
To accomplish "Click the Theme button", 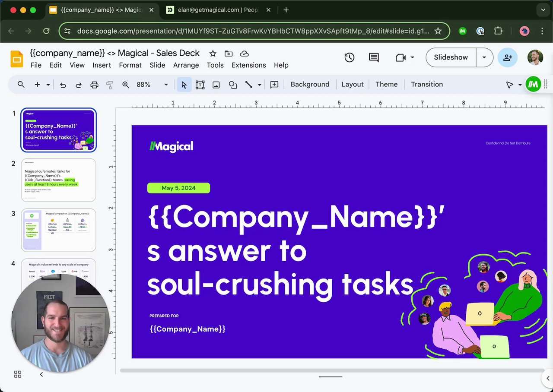I will click(x=387, y=85).
